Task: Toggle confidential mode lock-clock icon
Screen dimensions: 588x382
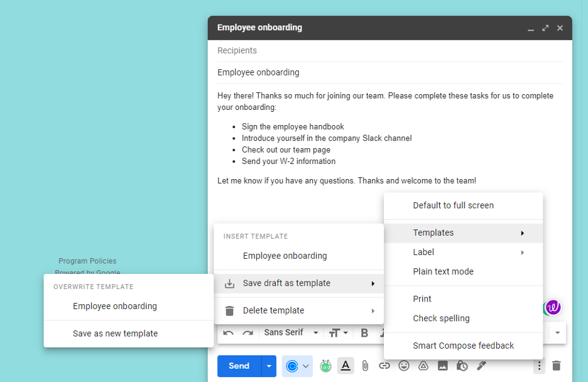Action: 462,366
